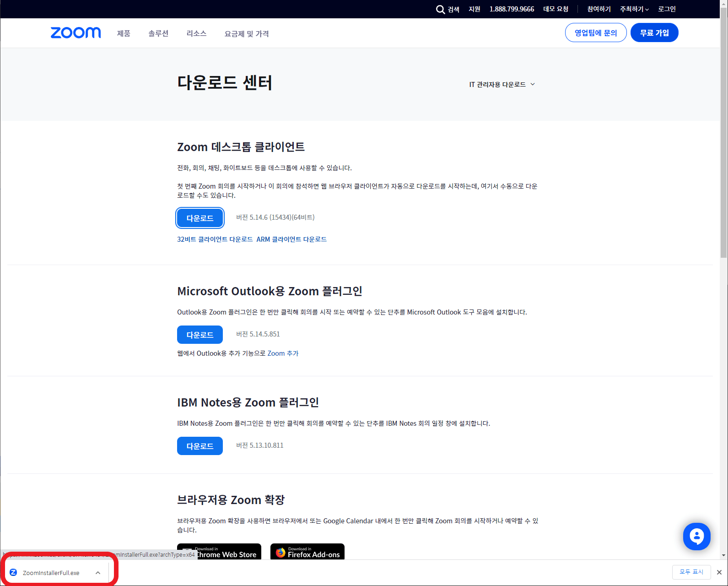Screen dimensions: 728x586
Task: Click ZoomInstallerFull.exe downloaded file name
Action: coord(51,573)
